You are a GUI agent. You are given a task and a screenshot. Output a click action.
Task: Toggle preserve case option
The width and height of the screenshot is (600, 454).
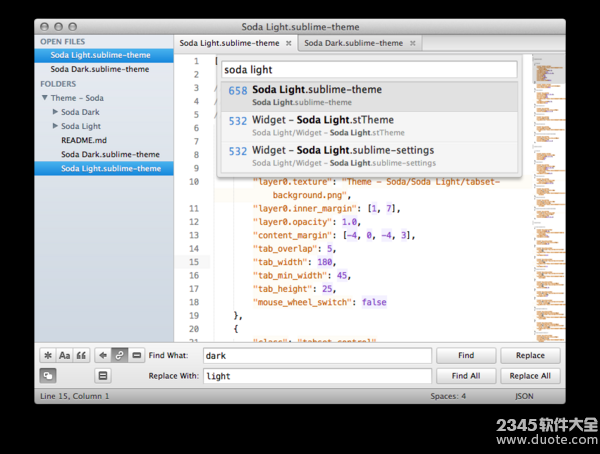pos(48,376)
